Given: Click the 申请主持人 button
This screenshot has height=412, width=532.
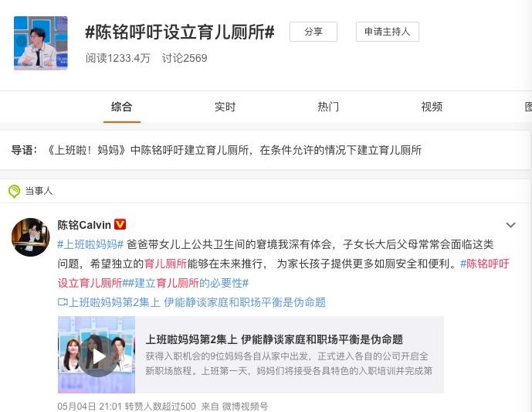Looking at the screenshot, I should (x=387, y=32).
